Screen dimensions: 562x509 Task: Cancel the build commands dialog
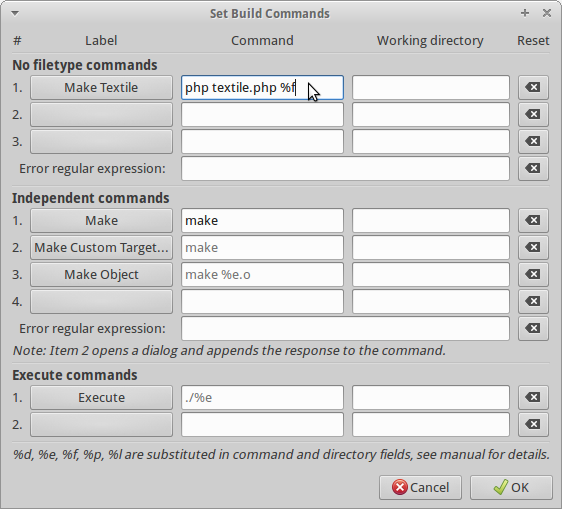pyautogui.click(x=420, y=487)
